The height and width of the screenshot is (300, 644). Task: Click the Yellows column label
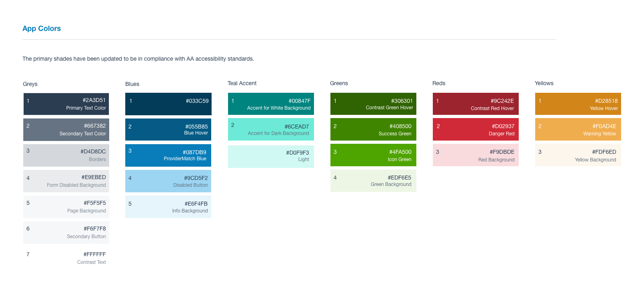click(x=544, y=83)
